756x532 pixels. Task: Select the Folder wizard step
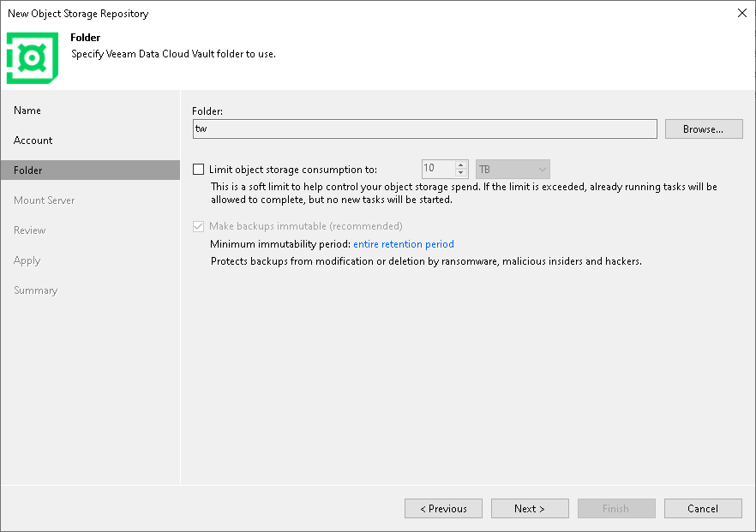coord(90,170)
